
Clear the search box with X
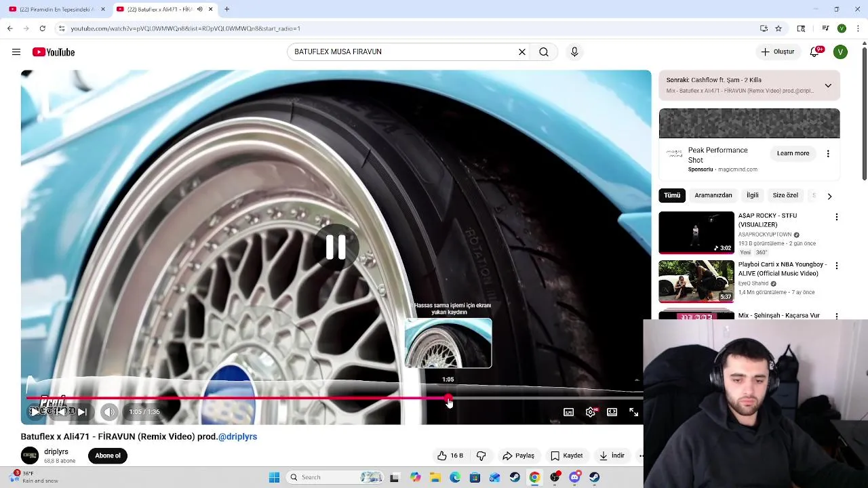(x=522, y=52)
